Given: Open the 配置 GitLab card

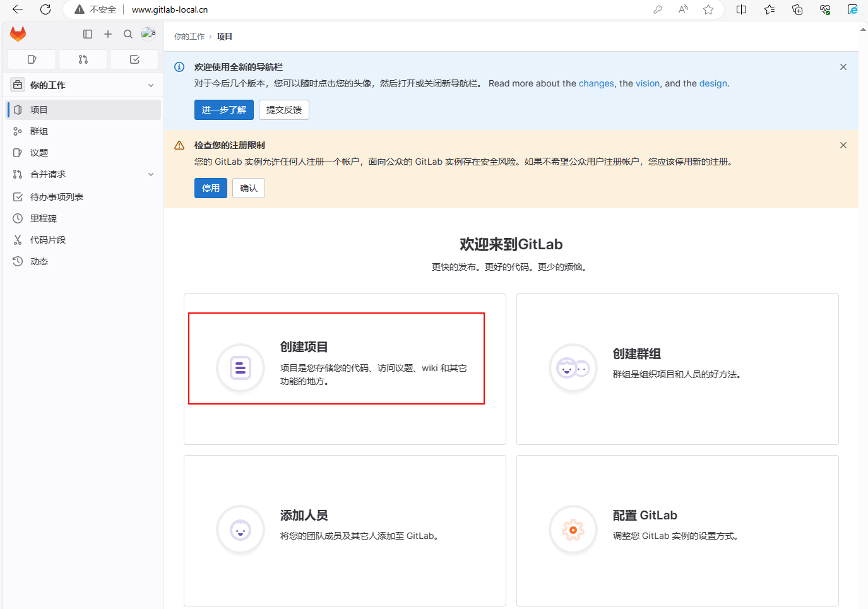Looking at the screenshot, I should point(677,531).
